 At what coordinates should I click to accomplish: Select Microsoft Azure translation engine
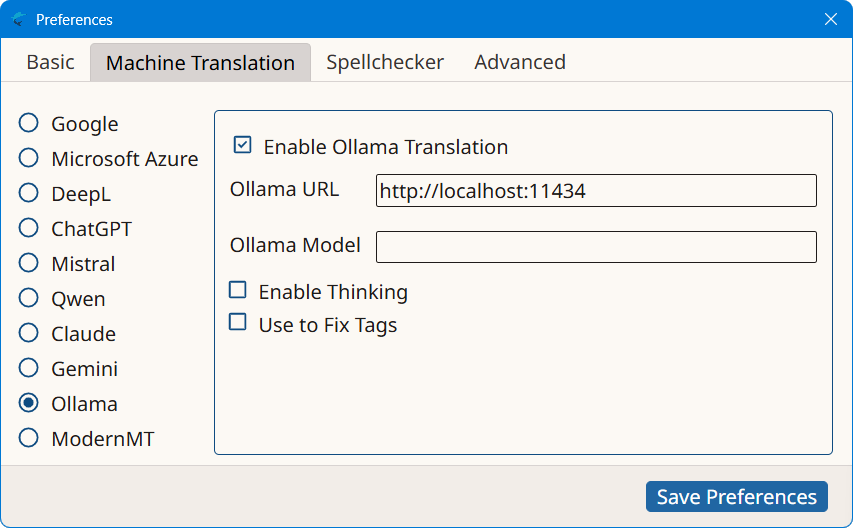click(28, 158)
